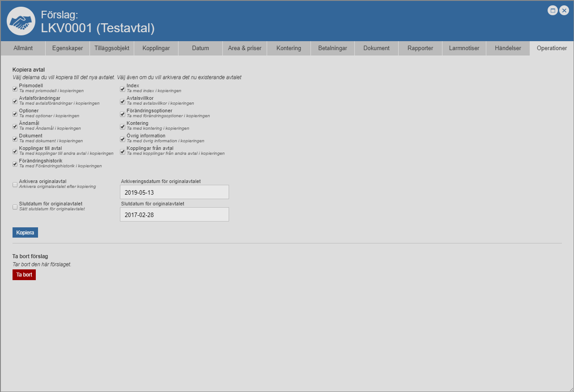This screenshot has height=392, width=574.
Task: Enable Arkivera originalavtal option
Action: pos(15,184)
